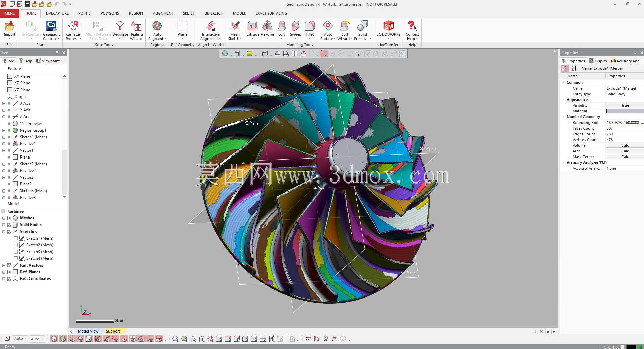Collapse the Sketches model node
Screen dimensions: 644x349
4,232
